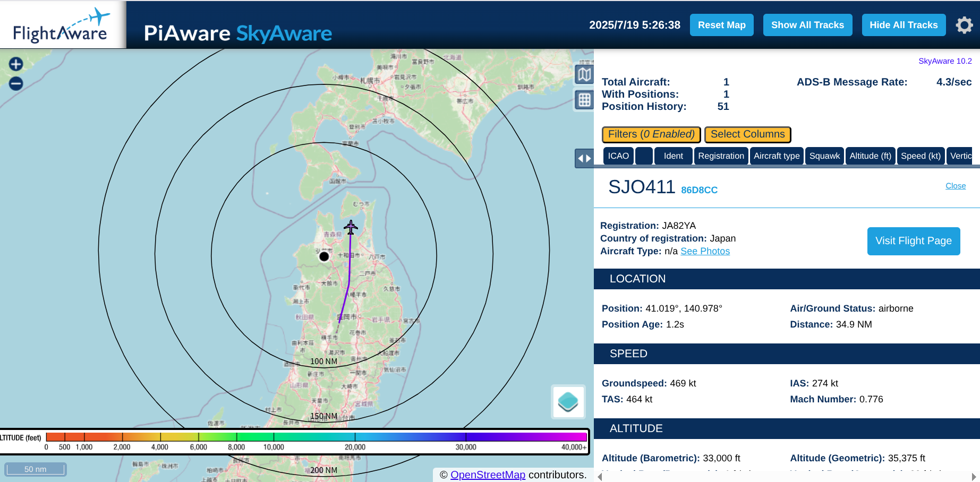Screen dimensions: 980x482
Task: Click the PiAware SkyAware title
Action: (237, 33)
